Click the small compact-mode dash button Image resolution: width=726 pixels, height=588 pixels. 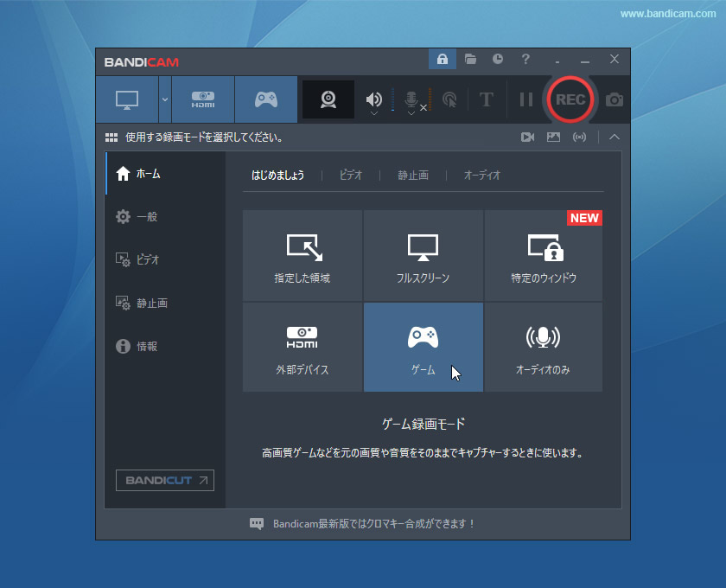pos(557,61)
